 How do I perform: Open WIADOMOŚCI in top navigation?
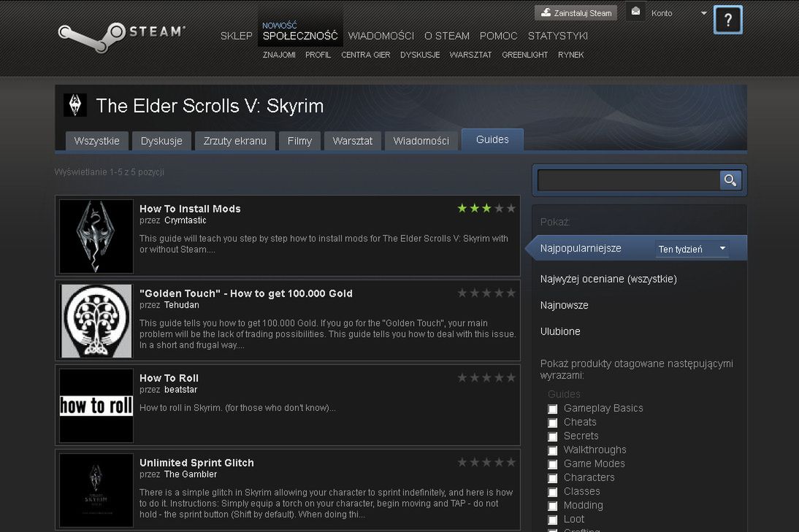pyautogui.click(x=381, y=36)
